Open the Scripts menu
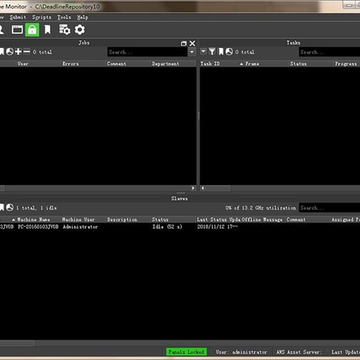 (x=42, y=17)
